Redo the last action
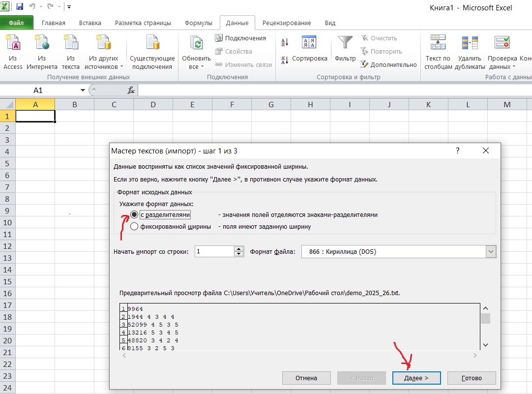532x394 pixels. click(50, 6)
